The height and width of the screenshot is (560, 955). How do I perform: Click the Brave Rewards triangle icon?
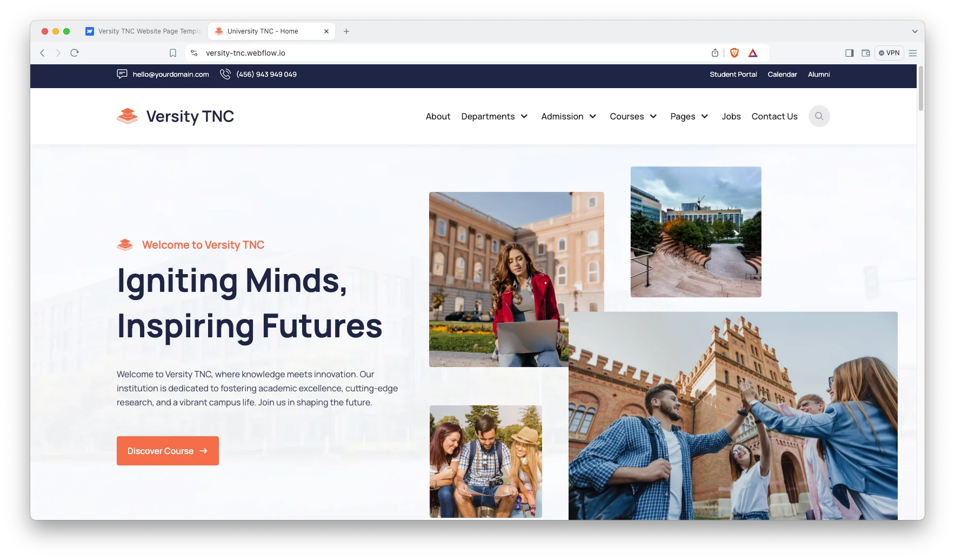tap(753, 53)
